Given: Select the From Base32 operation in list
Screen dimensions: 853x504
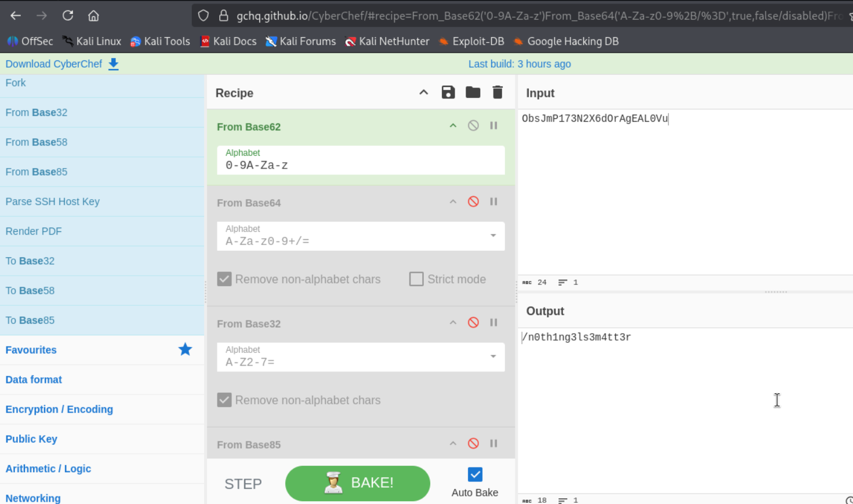Looking at the screenshot, I should point(102,112).
